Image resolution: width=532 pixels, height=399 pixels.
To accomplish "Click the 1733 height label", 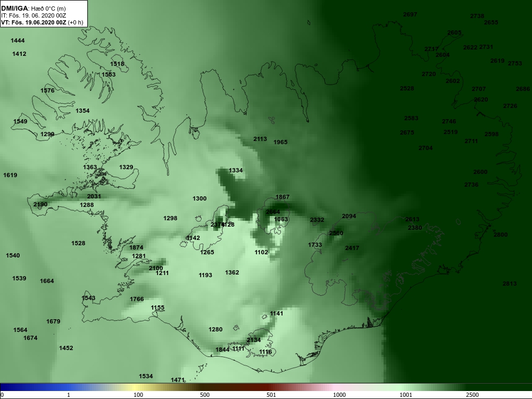I will point(315,245).
